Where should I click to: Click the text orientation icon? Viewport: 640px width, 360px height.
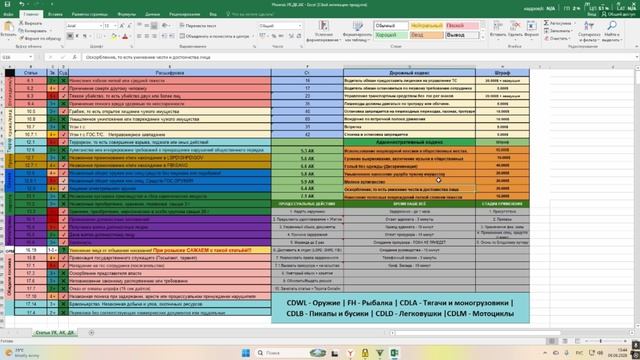(165, 25)
